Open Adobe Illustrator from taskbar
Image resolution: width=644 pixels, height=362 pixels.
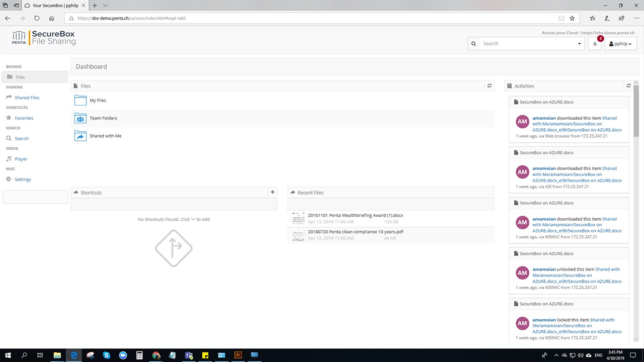click(238, 355)
